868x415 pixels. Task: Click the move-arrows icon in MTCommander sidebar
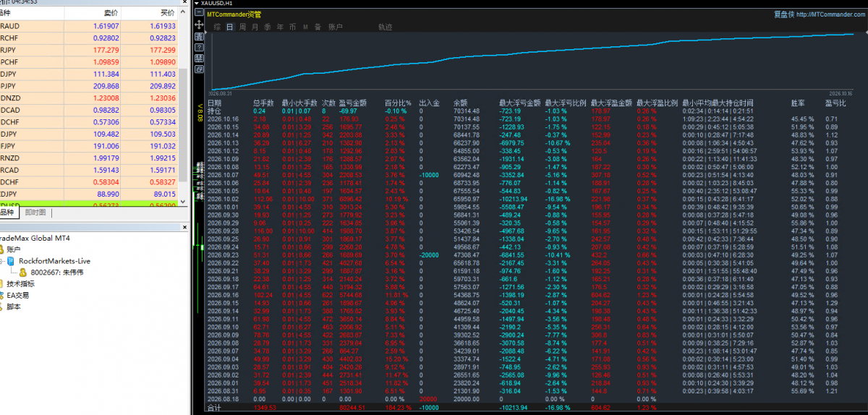point(199,24)
